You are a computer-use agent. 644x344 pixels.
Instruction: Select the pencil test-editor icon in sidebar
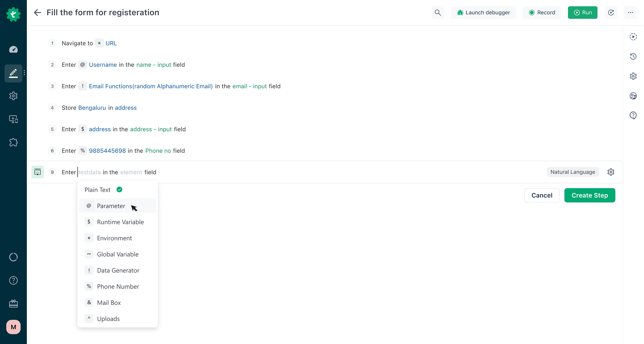click(13, 73)
